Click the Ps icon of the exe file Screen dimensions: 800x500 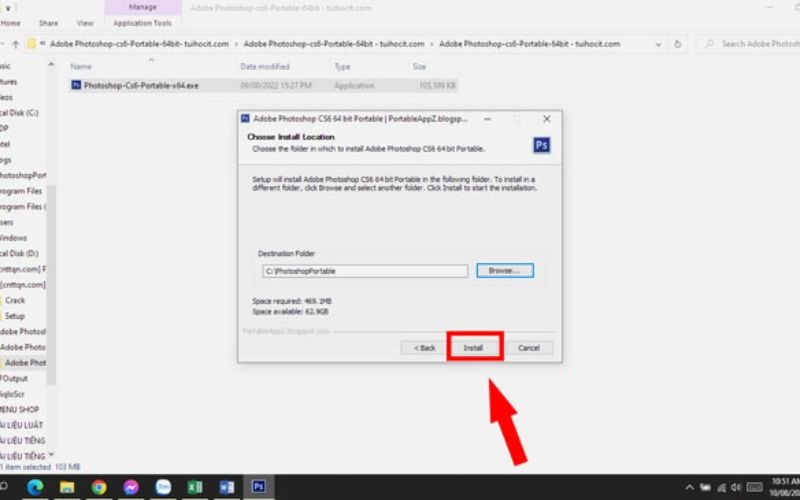[x=76, y=85]
